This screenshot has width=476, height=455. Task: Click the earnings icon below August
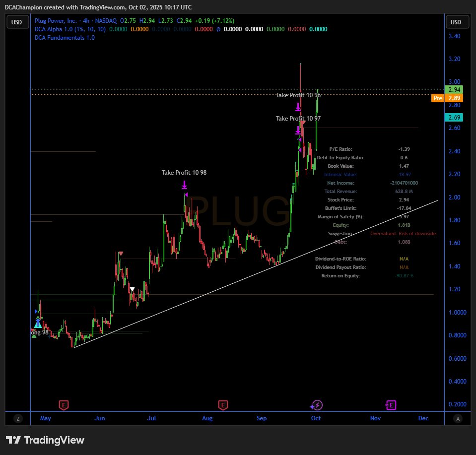(x=223, y=405)
